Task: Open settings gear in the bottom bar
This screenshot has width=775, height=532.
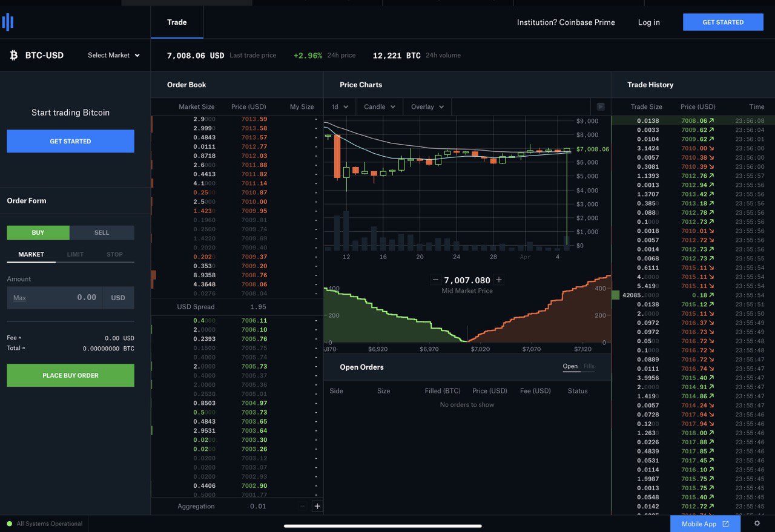Action: click(x=757, y=524)
